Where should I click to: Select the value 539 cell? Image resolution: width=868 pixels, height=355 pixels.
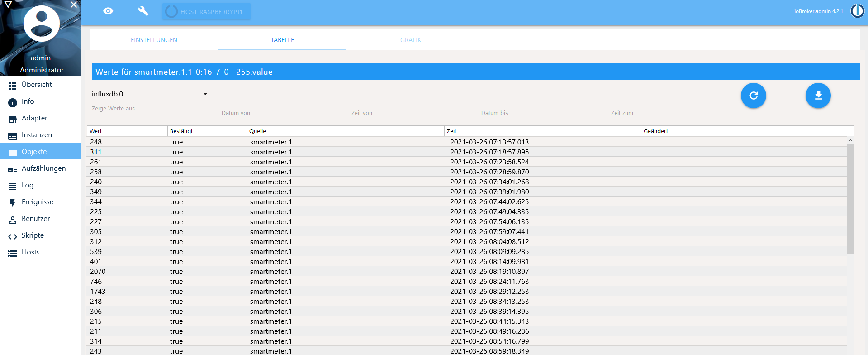96,251
